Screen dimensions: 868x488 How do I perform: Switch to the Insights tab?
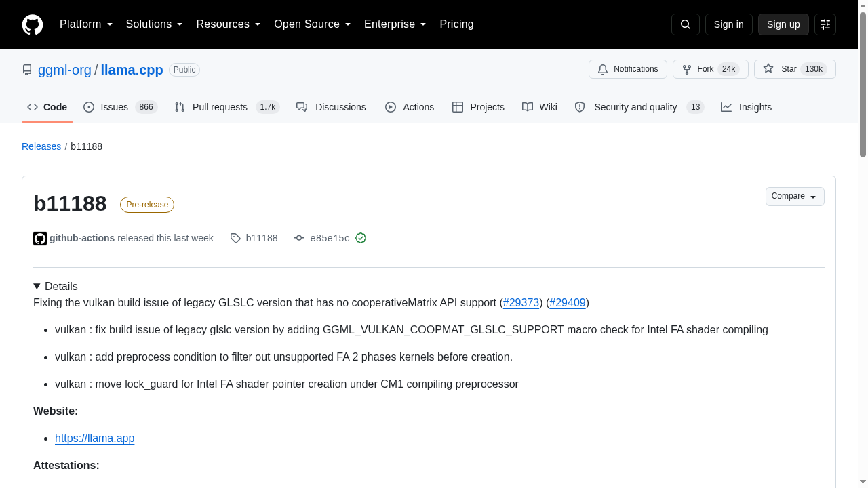click(x=746, y=107)
